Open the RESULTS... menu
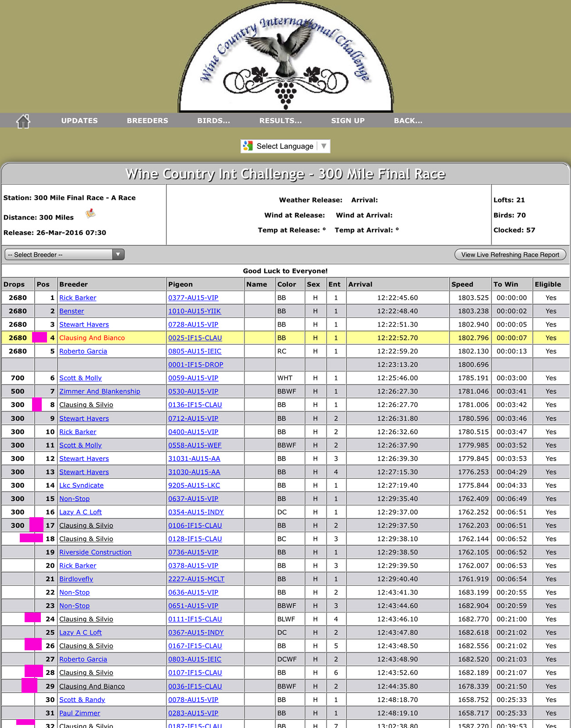The width and height of the screenshot is (571, 728). point(281,121)
